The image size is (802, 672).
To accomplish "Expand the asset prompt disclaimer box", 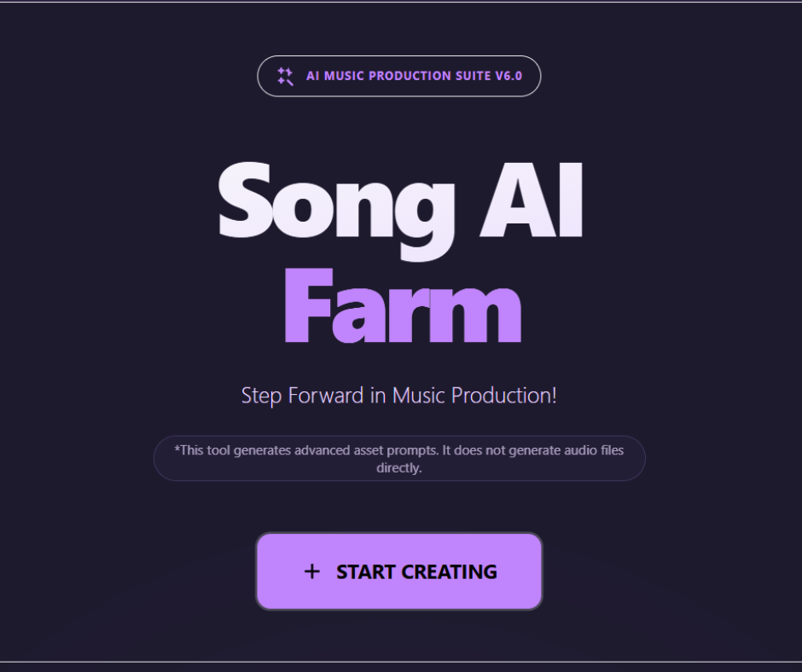I will point(398,458).
